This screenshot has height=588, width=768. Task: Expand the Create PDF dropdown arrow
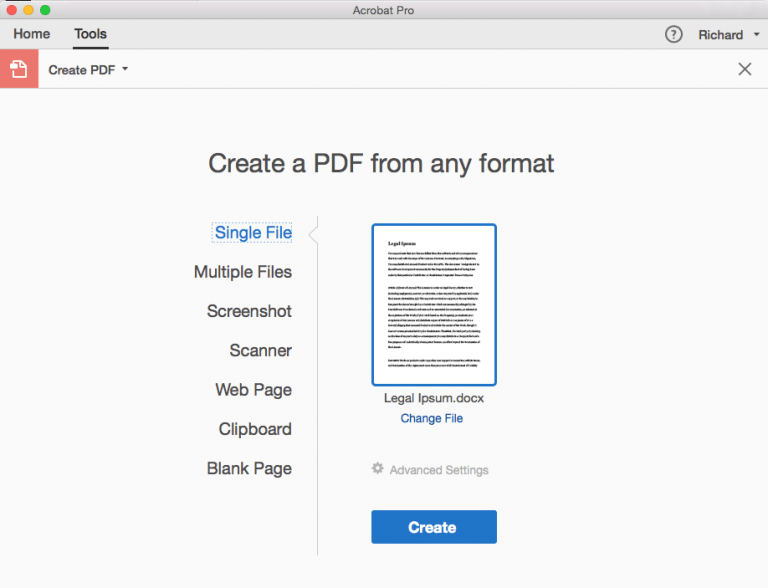point(125,70)
